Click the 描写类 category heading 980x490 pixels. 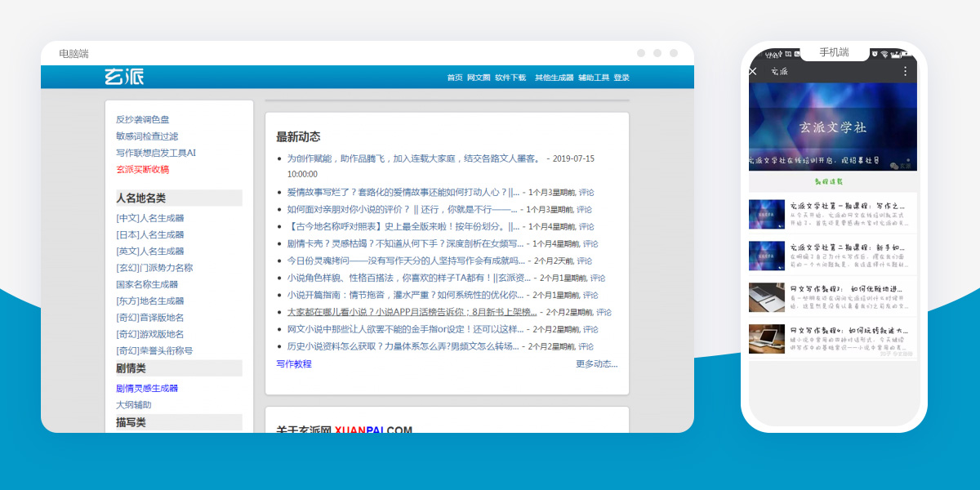pyautogui.click(x=179, y=422)
